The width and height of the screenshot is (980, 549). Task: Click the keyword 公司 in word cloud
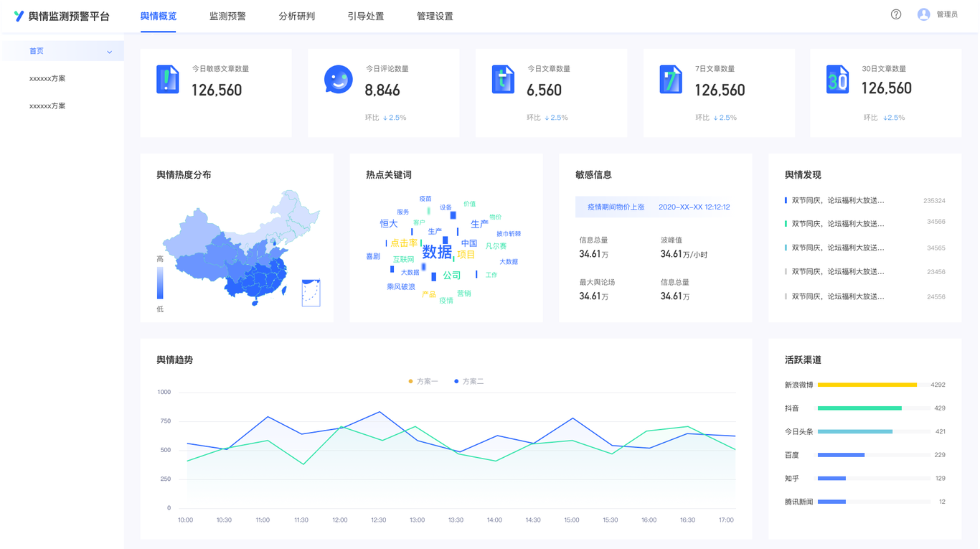point(451,276)
